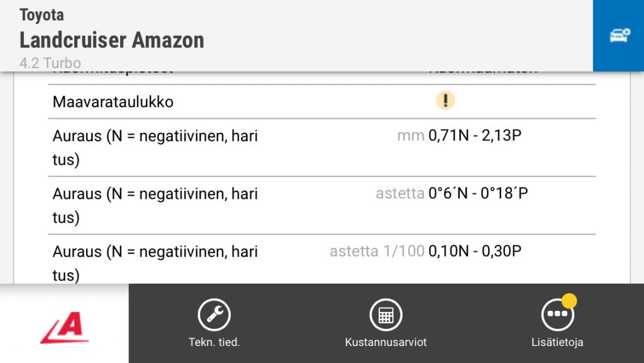Open the vehicle selection car icon

point(619,36)
